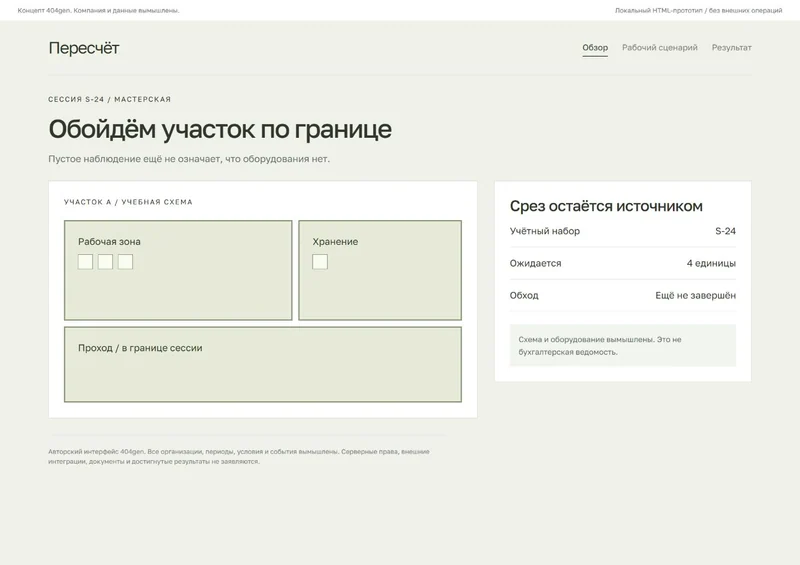Go to the Результат tab

tap(731, 47)
